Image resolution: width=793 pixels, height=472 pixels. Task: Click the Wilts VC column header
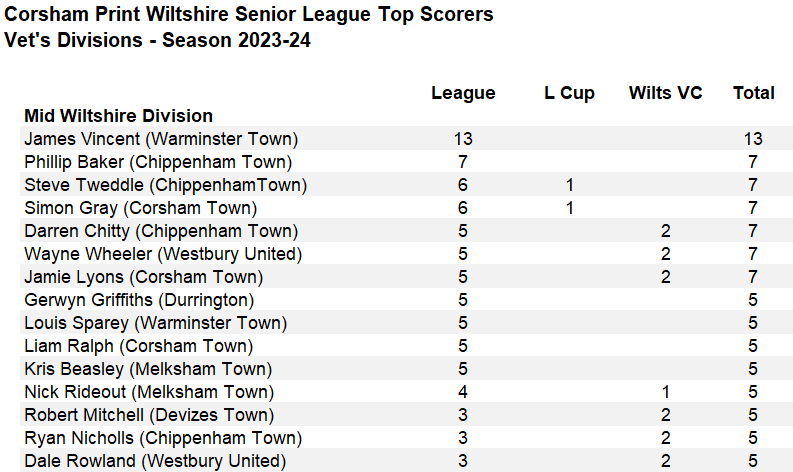coord(665,93)
